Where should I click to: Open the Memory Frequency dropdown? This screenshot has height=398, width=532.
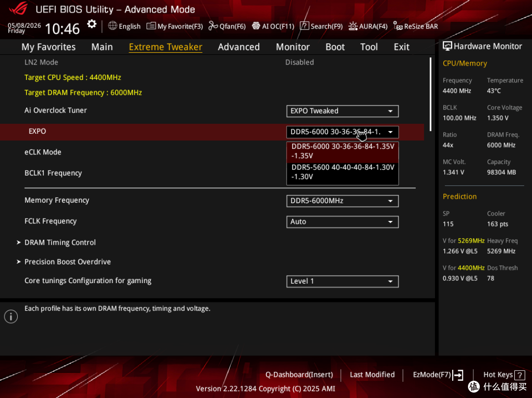[x=342, y=201]
